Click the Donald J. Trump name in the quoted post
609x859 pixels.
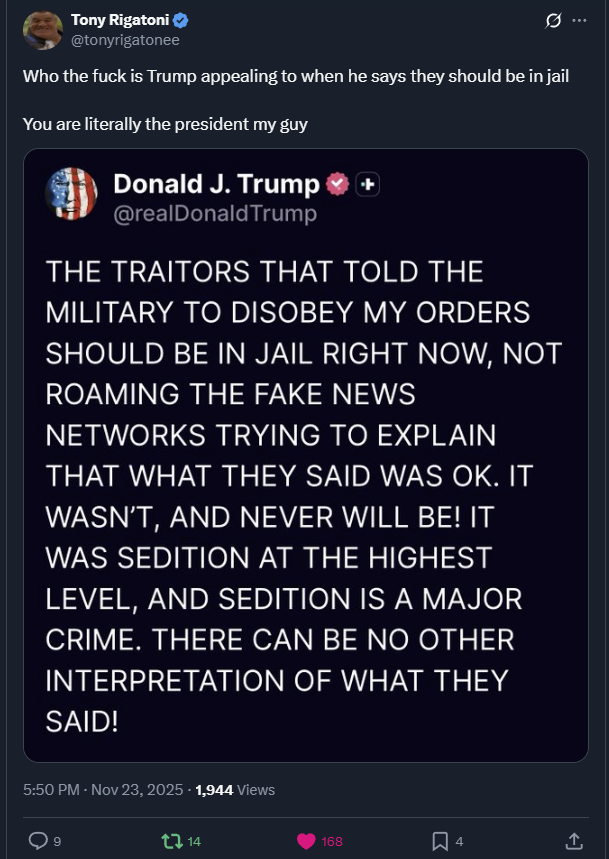click(216, 184)
